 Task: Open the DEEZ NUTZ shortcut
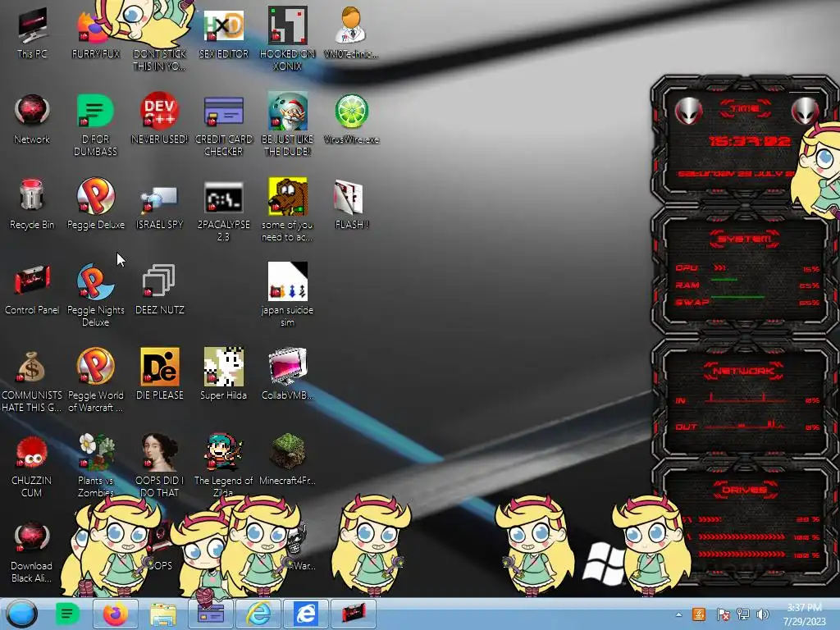159,281
